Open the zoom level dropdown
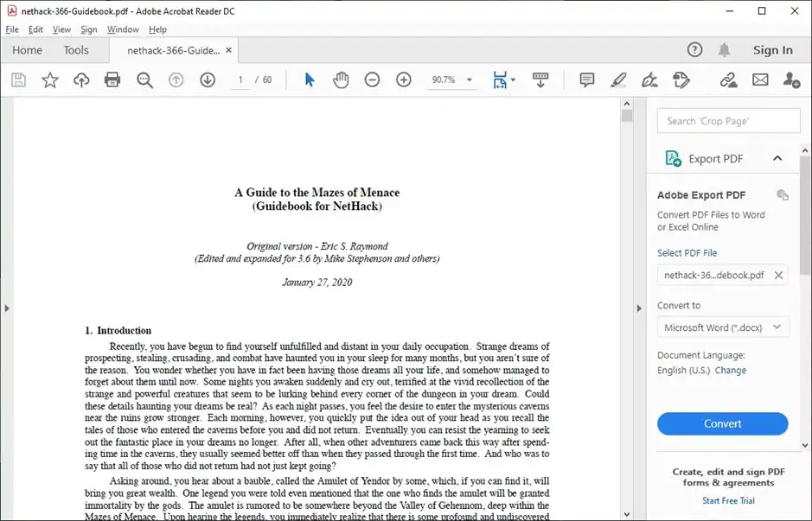812x521 pixels. point(470,79)
